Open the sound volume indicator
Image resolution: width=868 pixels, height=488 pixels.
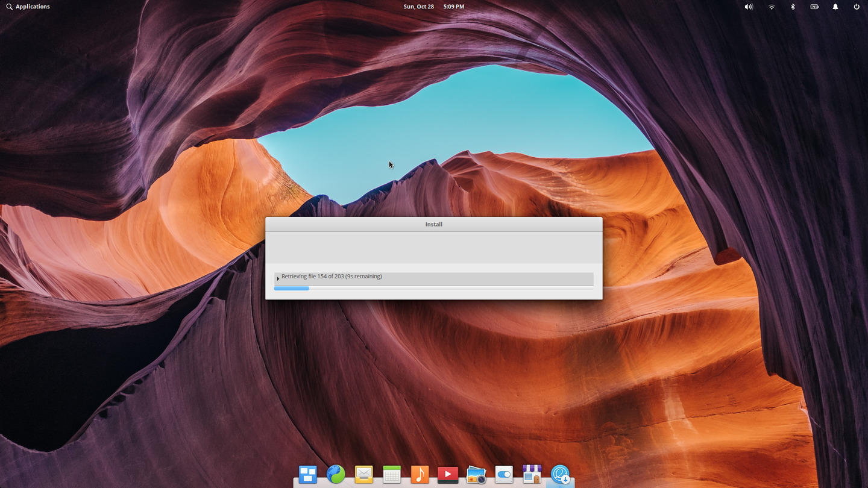point(749,7)
